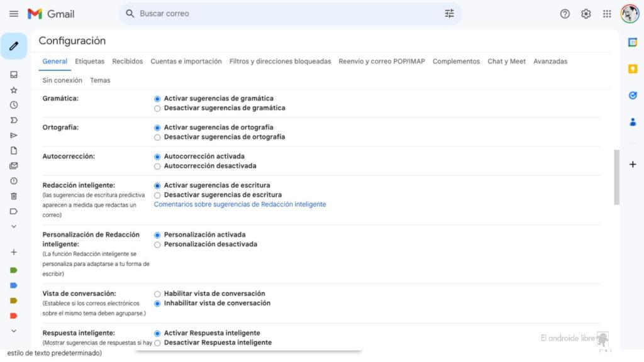Open Google Keep side panel icon

click(x=633, y=69)
